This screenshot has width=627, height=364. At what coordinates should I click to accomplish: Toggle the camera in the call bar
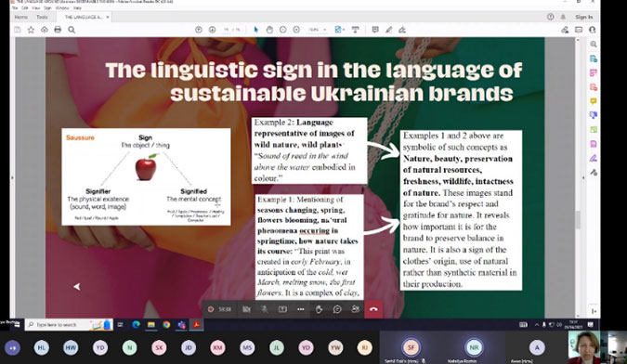tap(246, 309)
